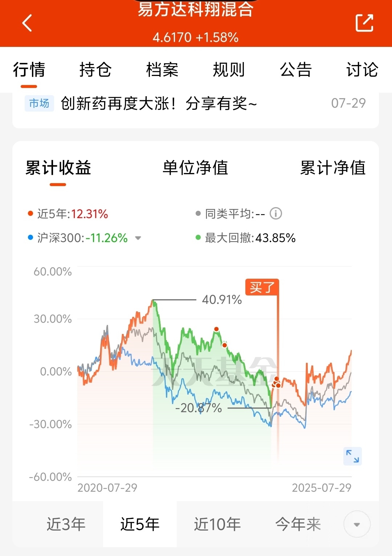Tap the red dot marker on the green curve
The width and height of the screenshot is (392, 556).
pyautogui.click(x=216, y=329)
